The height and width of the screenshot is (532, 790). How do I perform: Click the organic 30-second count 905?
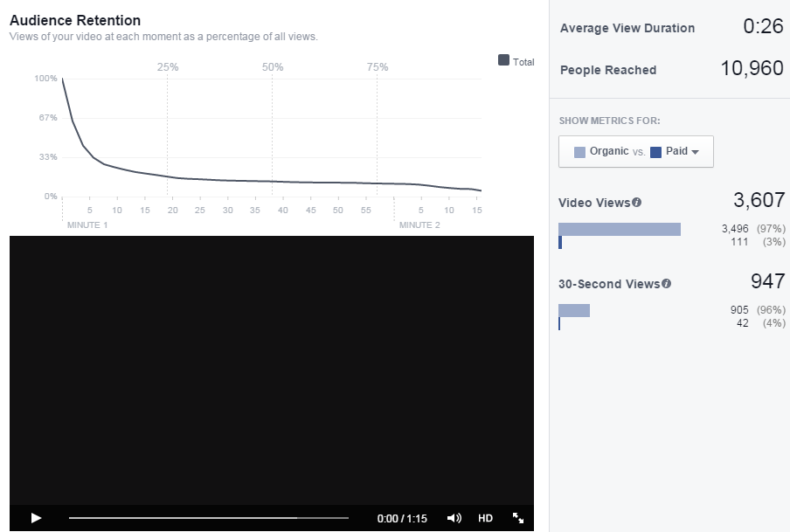coord(739,310)
